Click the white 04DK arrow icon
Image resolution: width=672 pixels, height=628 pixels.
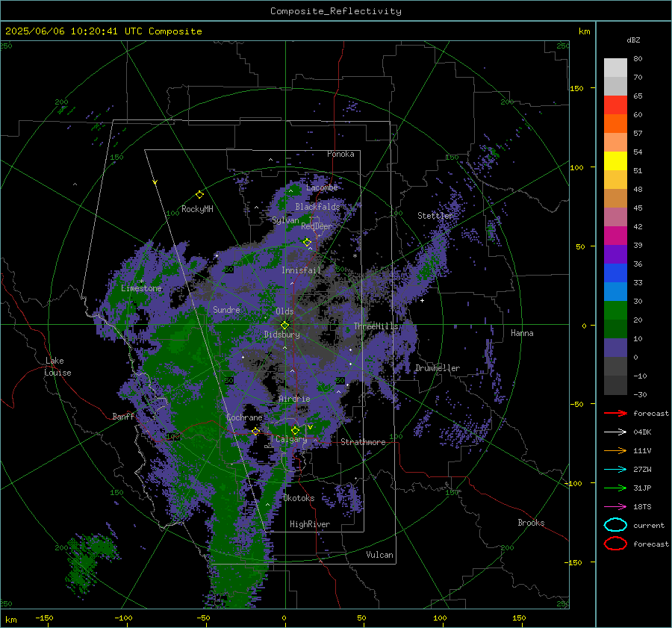(x=615, y=432)
